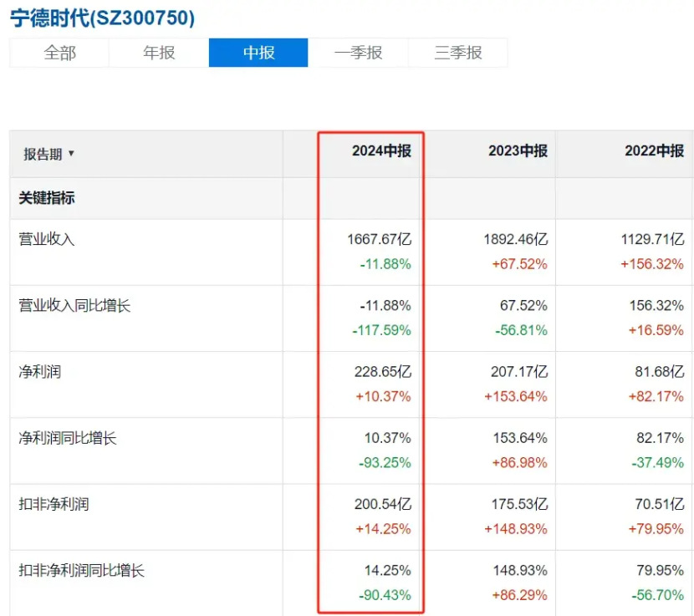Select the 净利润 row label
This screenshot has width=694, height=616.
pos(40,372)
